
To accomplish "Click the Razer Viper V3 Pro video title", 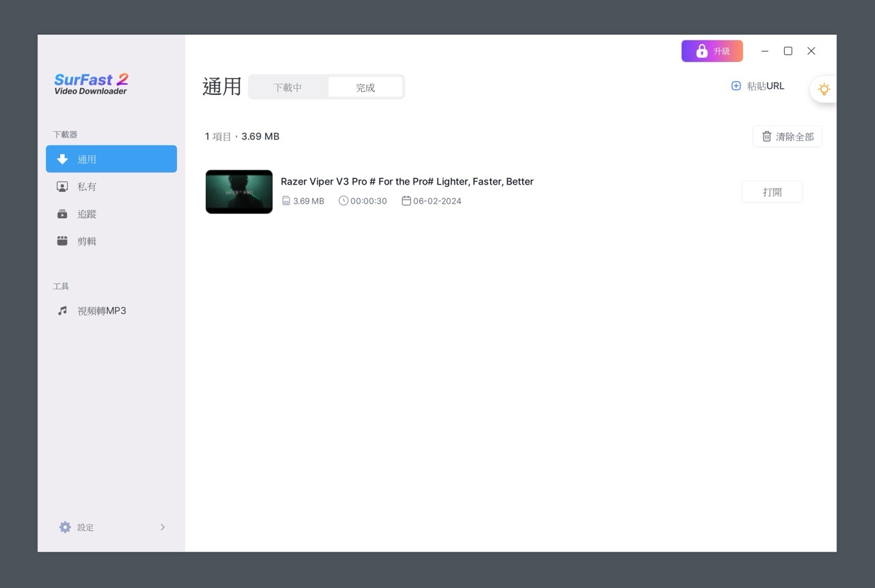I will [x=407, y=181].
